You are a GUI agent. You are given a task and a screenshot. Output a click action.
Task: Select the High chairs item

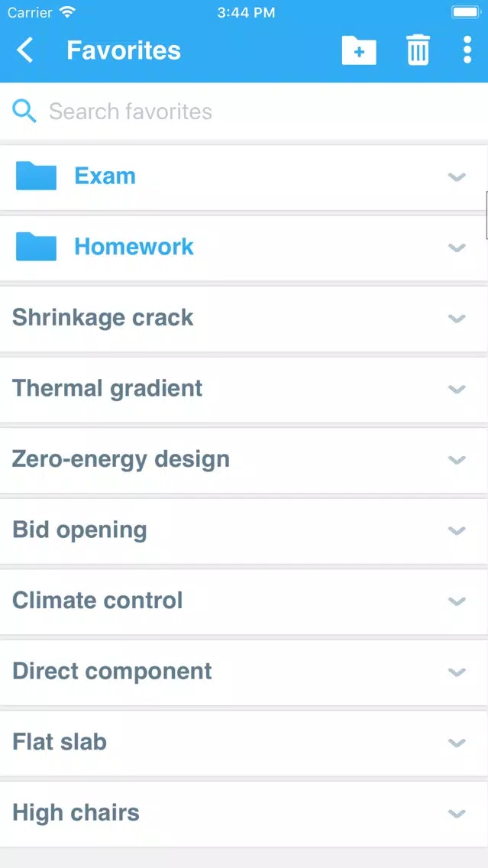pyautogui.click(x=244, y=814)
